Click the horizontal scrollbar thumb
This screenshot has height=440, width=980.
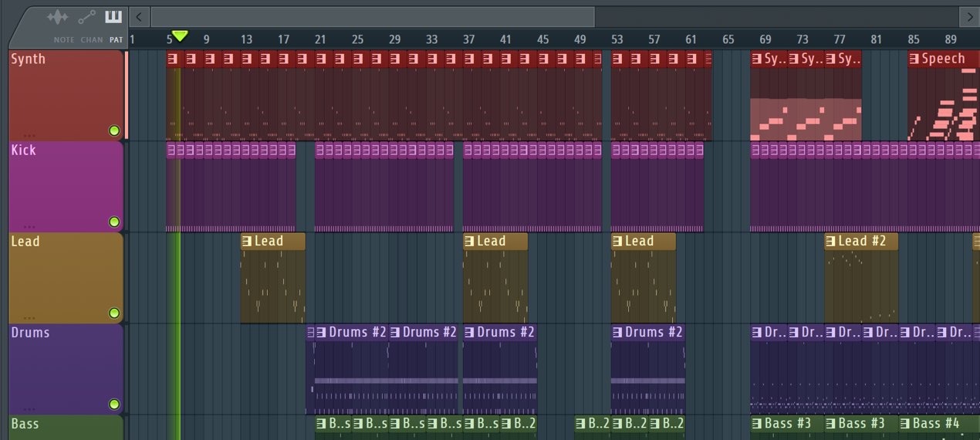coord(373,16)
